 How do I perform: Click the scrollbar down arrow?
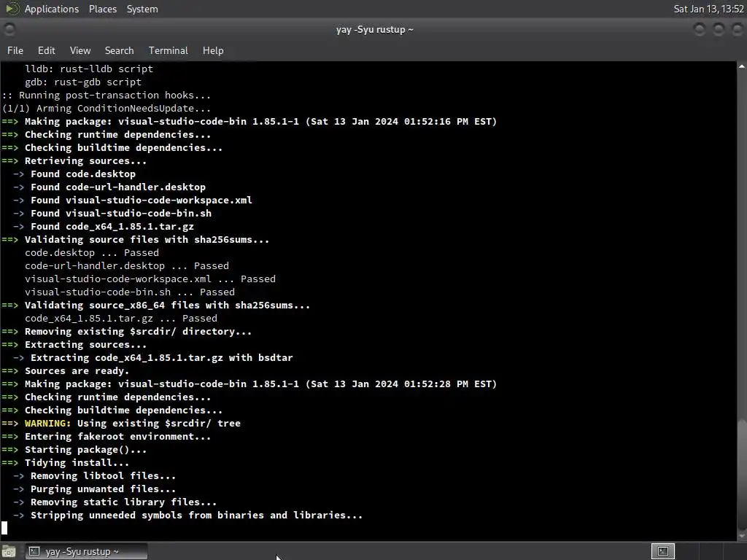(x=742, y=536)
